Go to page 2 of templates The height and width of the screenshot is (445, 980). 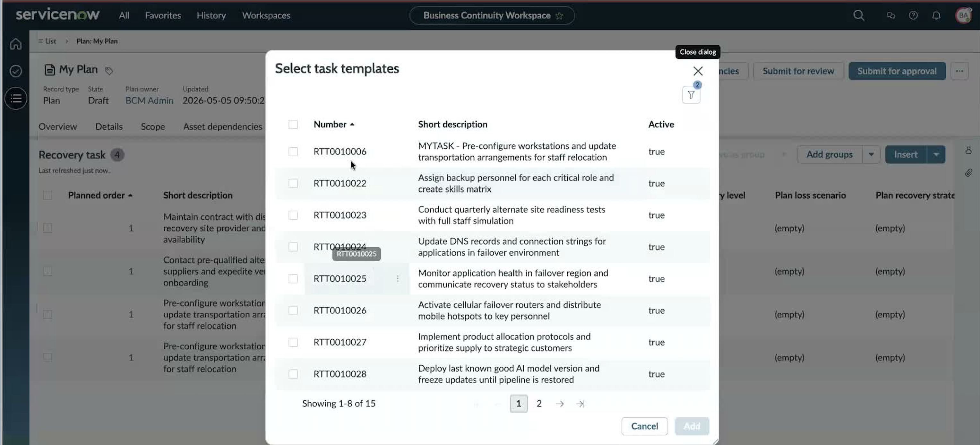click(x=539, y=404)
